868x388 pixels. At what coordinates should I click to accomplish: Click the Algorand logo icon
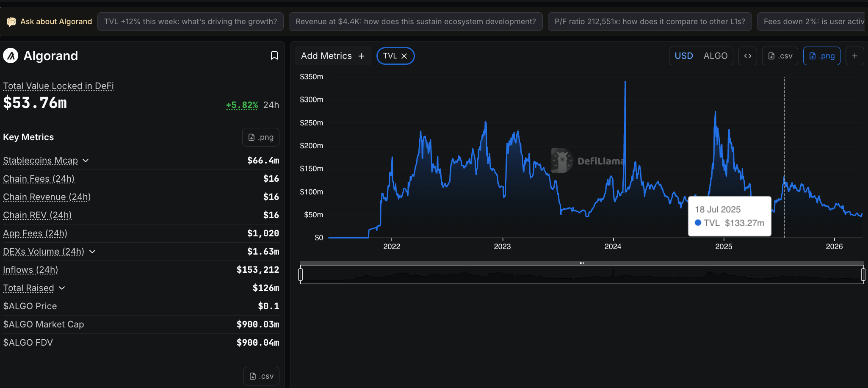click(x=11, y=55)
